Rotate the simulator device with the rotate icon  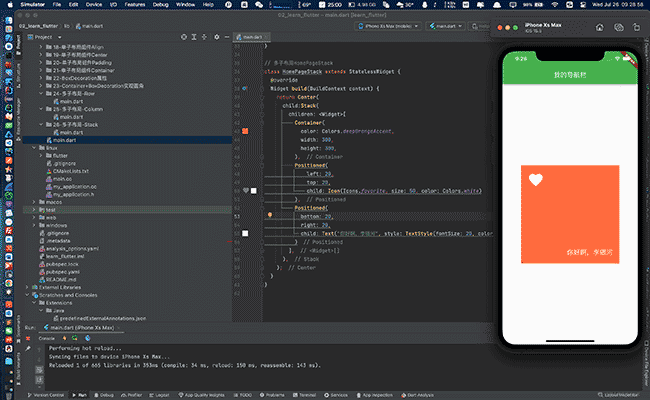click(636, 27)
